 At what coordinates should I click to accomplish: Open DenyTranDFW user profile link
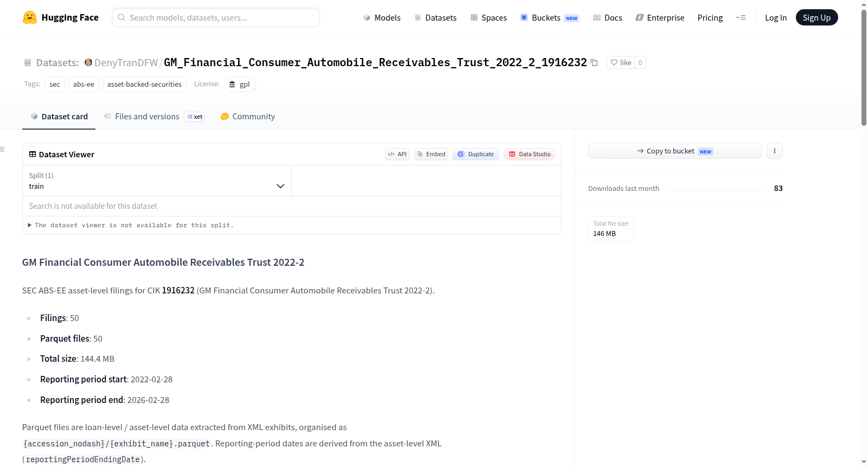click(x=126, y=62)
